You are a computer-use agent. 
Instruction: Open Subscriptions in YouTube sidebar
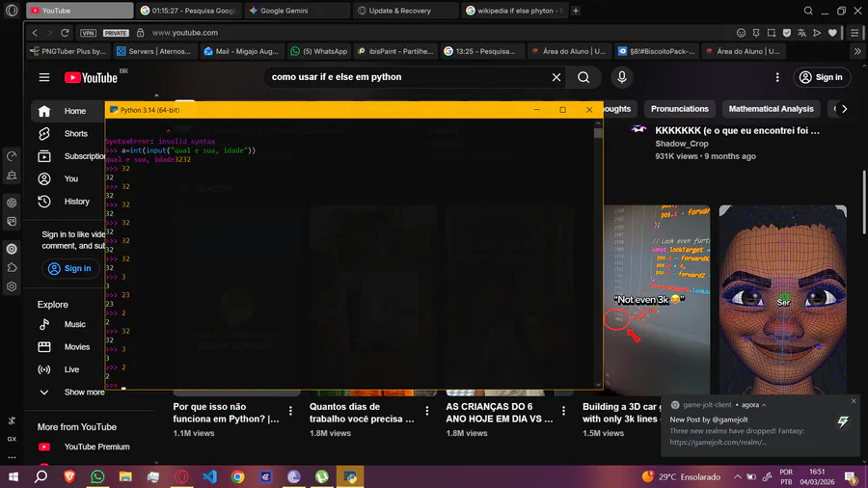(x=68, y=156)
